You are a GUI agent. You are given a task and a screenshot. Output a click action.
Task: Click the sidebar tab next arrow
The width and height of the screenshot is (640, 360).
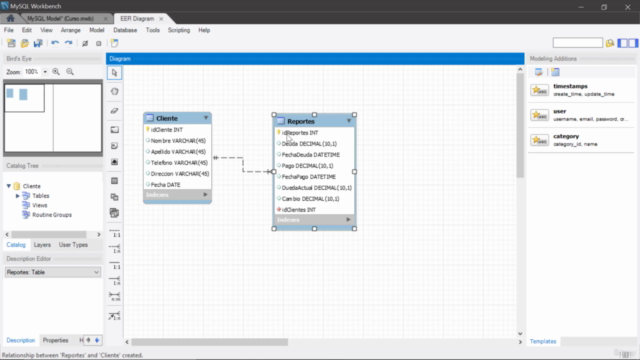tap(97, 340)
